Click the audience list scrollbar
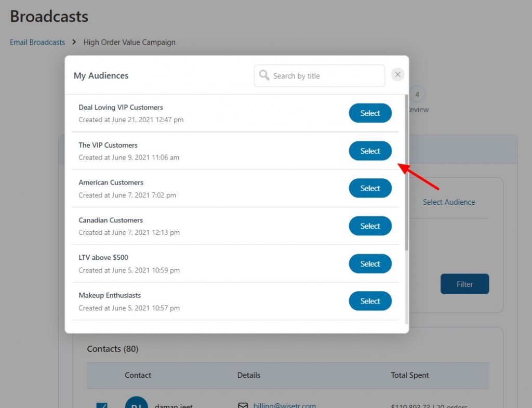 (x=406, y=173)
